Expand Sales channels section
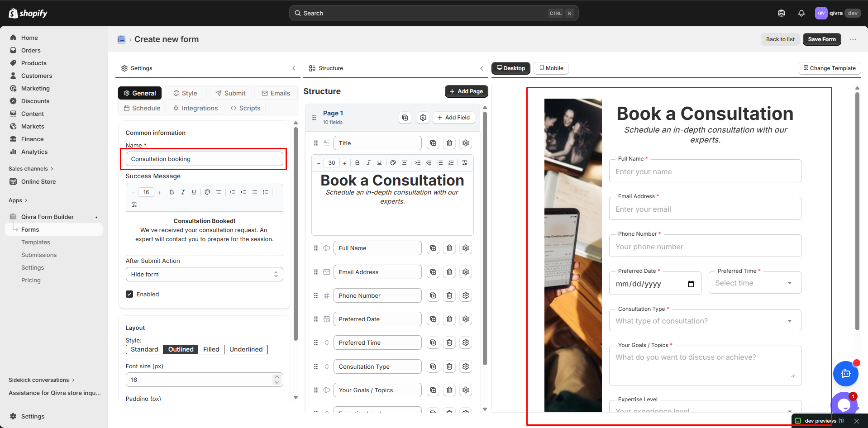Viewport: 868px width, 428px height. point(31,169)
